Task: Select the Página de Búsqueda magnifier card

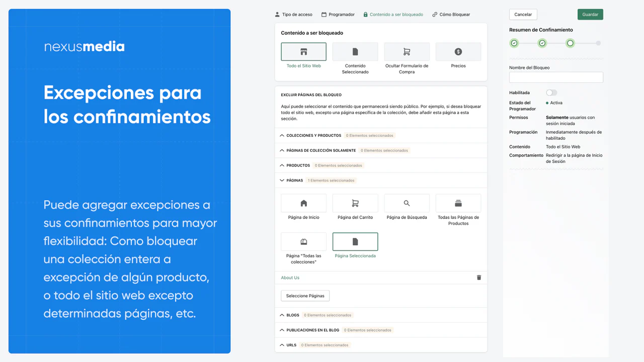Action: (x=407, y=203)
